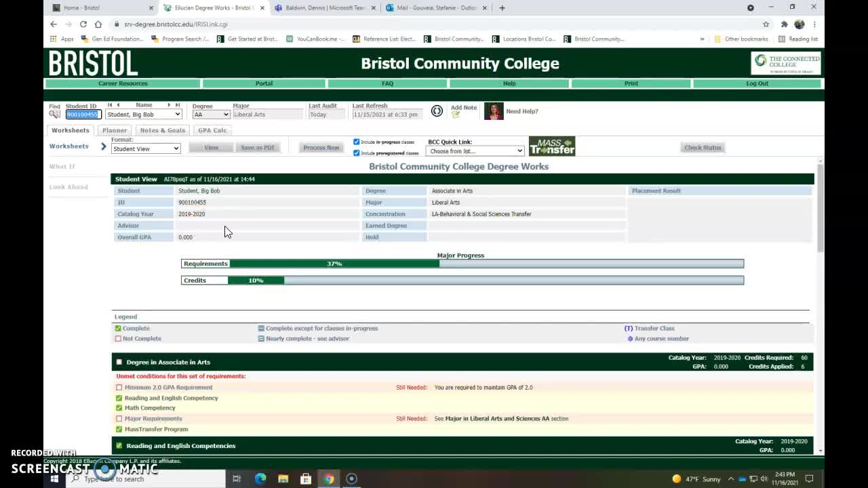
Task: Toggle Include in-progress classes checkbox
Action: click(x=357, y=142)
